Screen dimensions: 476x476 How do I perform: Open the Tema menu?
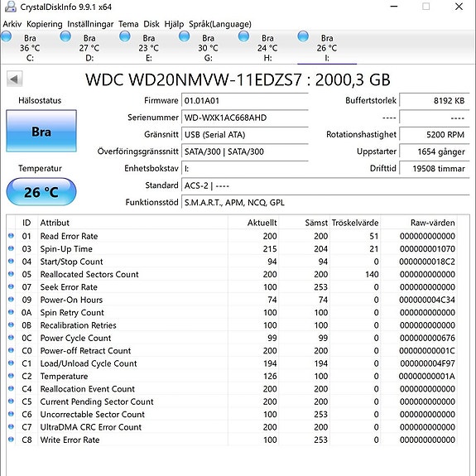[x=128, y=24]
